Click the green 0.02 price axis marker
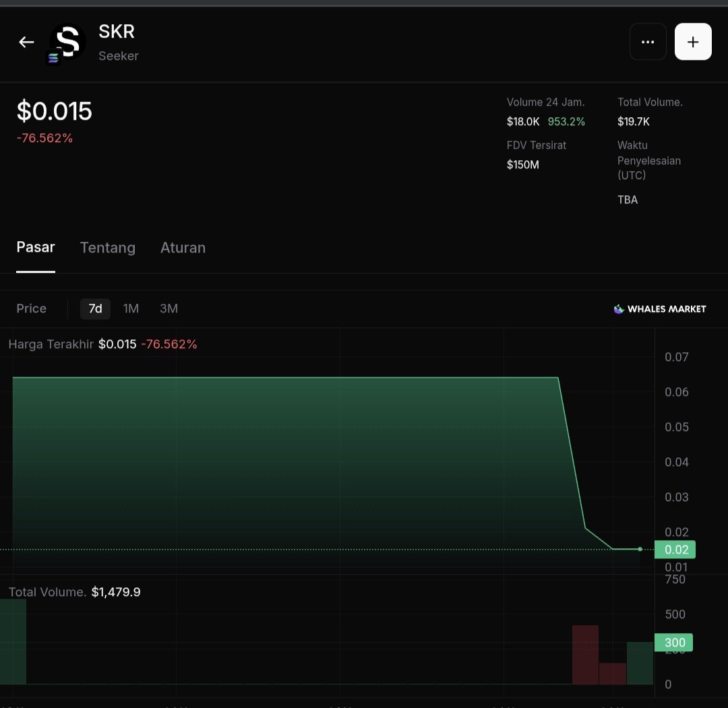Viewport: 728px width, 708px height. point(675,550)
